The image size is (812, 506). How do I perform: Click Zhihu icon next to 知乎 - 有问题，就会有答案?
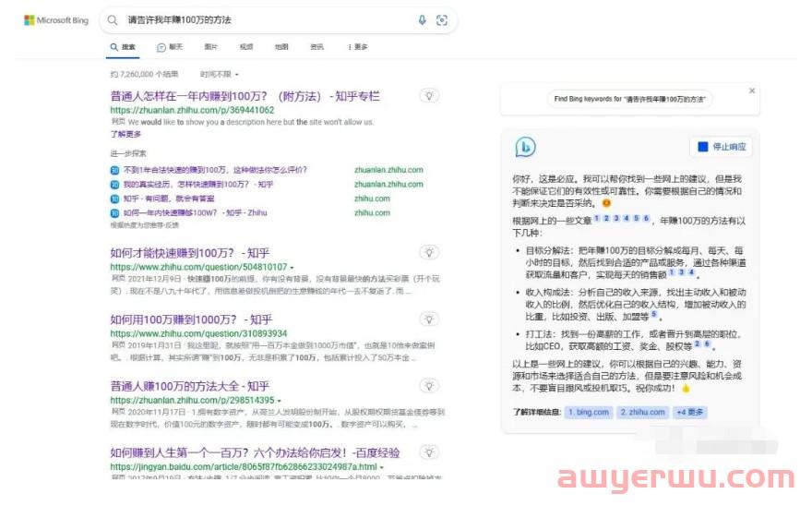tap(114, 199)
